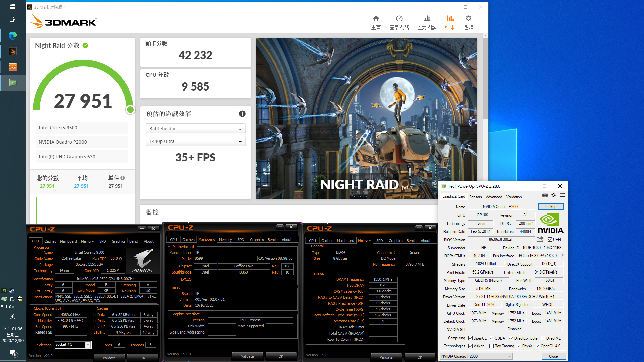Screen dimensions: 644x362
Task: Toggle the Ray Tracing checkbox
Action: click(491, 346)
